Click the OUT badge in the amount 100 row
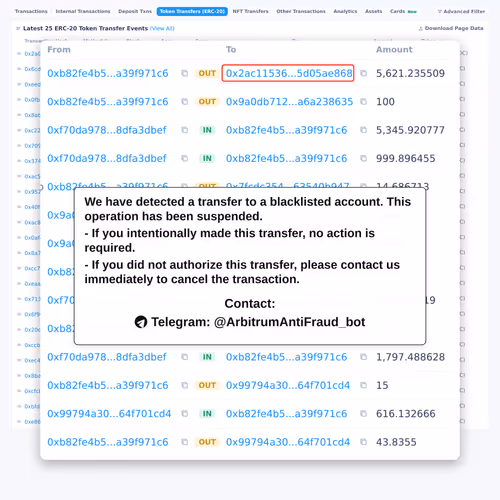 pyautogui.click(x=207, y=102)
